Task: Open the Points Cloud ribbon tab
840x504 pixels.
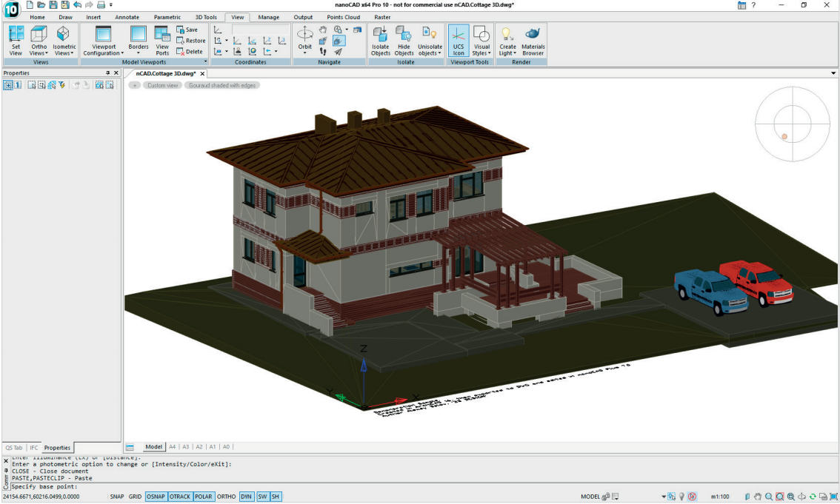Action: [344, 17]
